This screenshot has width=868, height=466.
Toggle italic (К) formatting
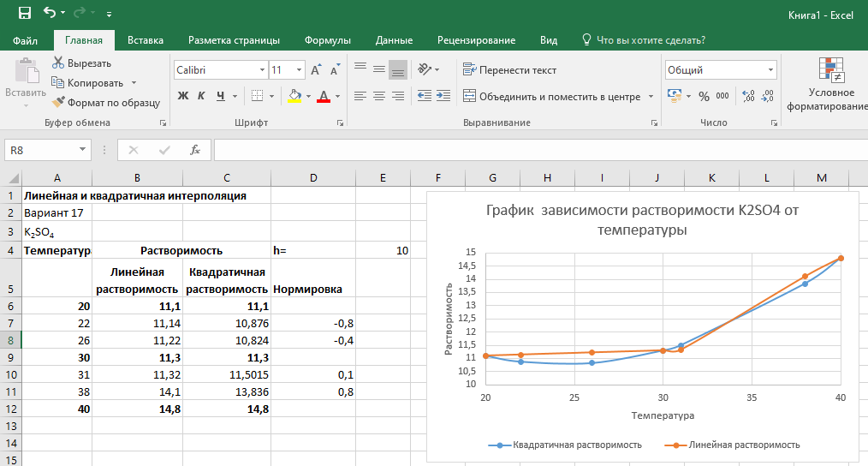[202, 96]
